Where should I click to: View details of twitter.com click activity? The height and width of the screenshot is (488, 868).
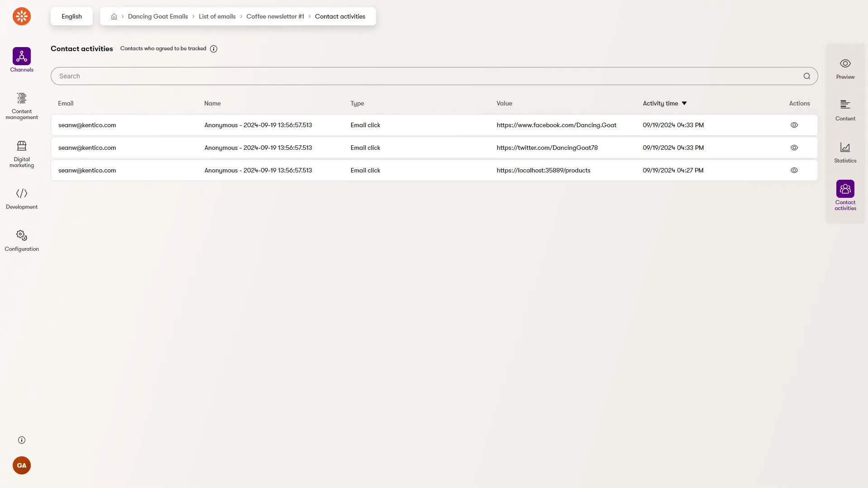point(794,148)
